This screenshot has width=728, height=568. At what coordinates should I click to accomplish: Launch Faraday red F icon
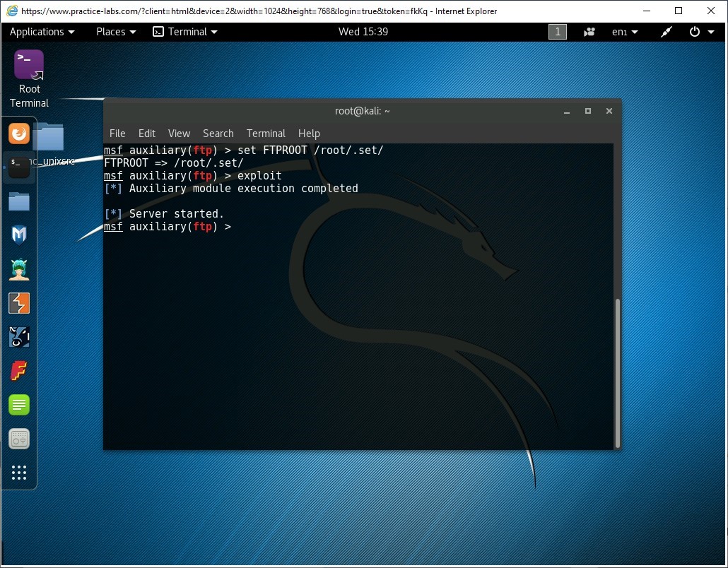[x=19, y=371]
